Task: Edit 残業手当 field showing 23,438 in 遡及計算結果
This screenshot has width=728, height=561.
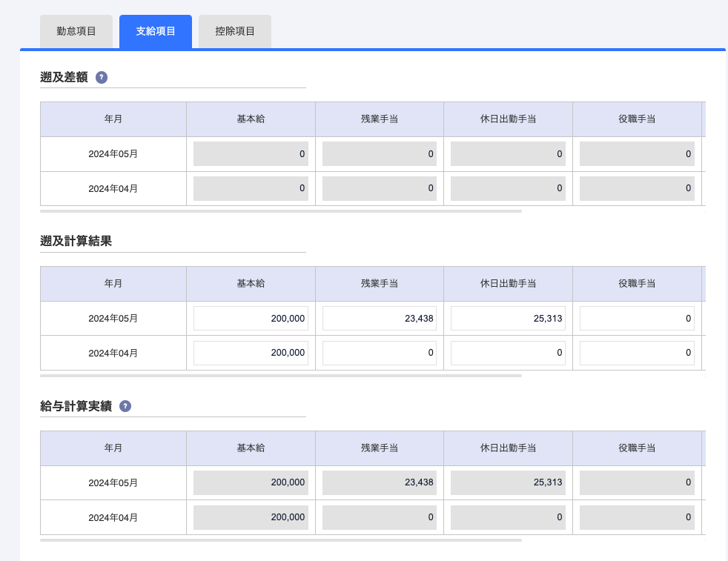Action: 380,319
